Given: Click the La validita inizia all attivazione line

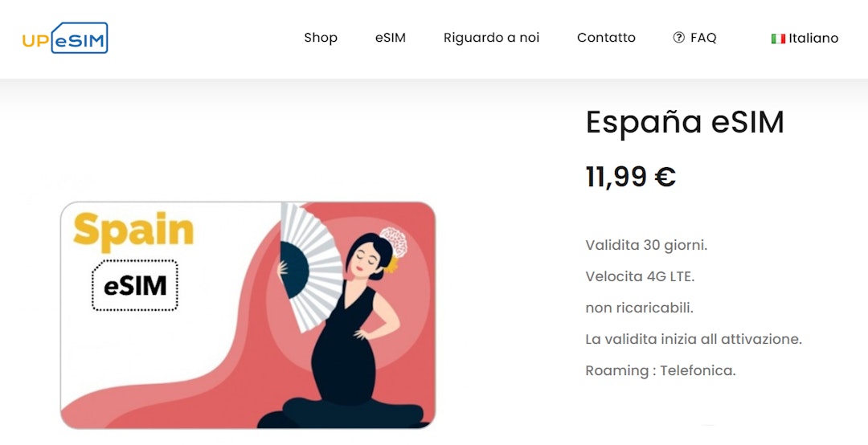Looking at the screenshot, I should 694,339.
